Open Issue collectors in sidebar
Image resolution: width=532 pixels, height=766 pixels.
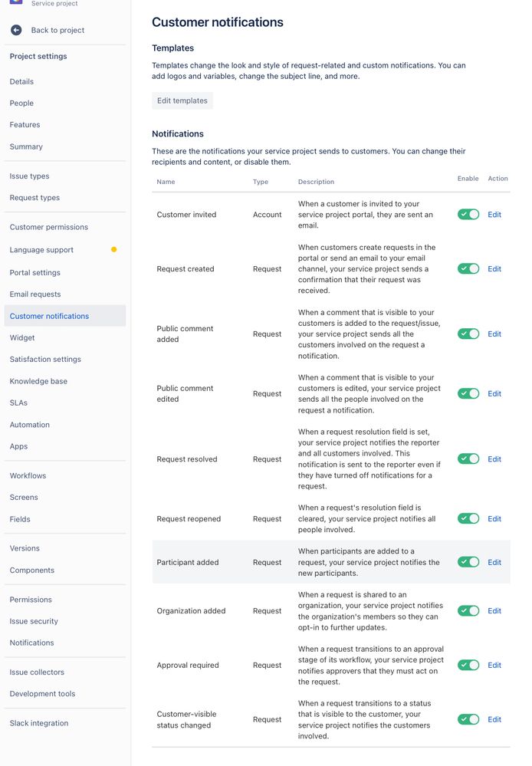pyautogui.click(x=37, y=672)
